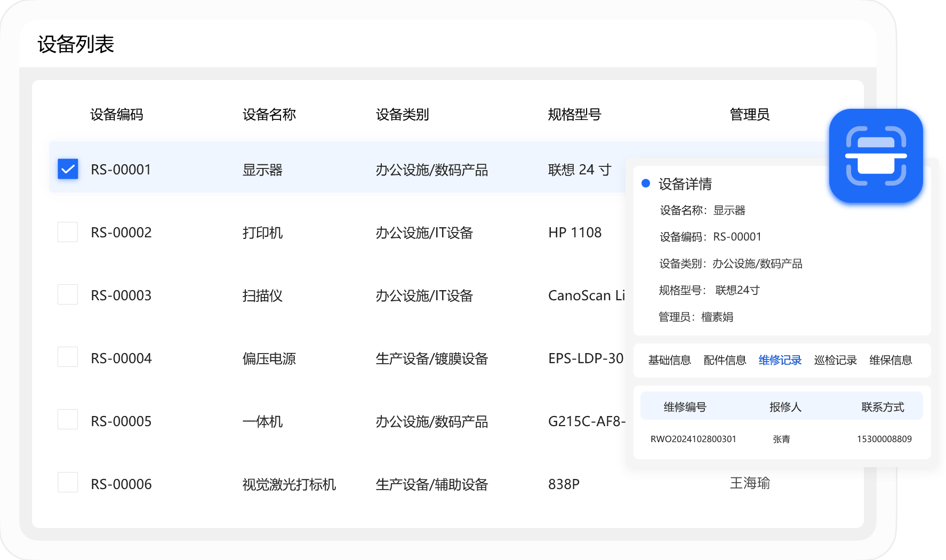Click the blue scan device icon
Screen dimensions: 946x560
[x=876, y=156]
